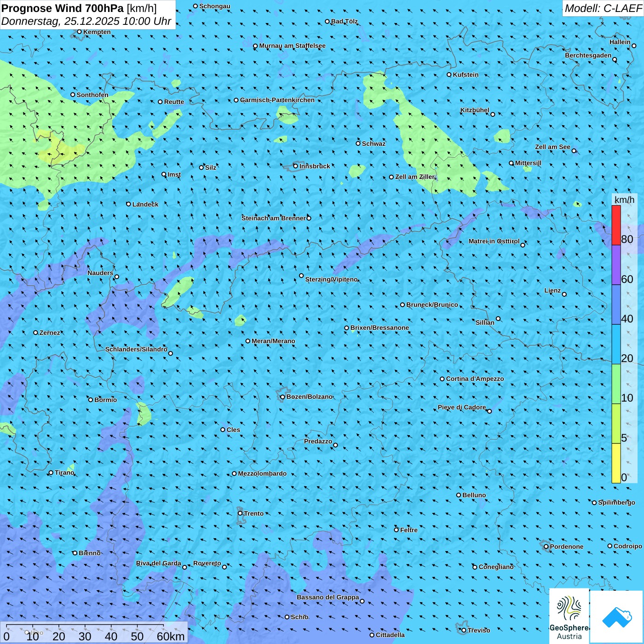This screenshot has height=644, width=644.
Task: Select Bormio city label
Action: [105, 400]
